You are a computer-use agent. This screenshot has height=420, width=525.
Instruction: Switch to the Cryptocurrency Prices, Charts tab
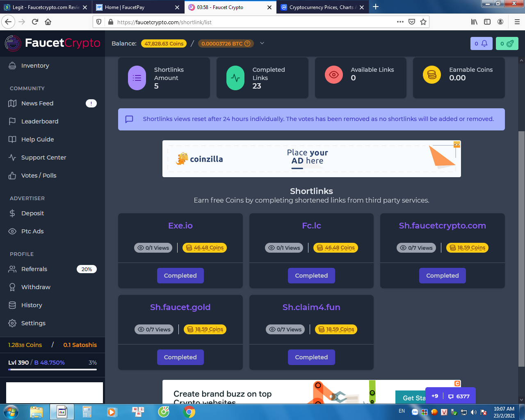[322, 7]
